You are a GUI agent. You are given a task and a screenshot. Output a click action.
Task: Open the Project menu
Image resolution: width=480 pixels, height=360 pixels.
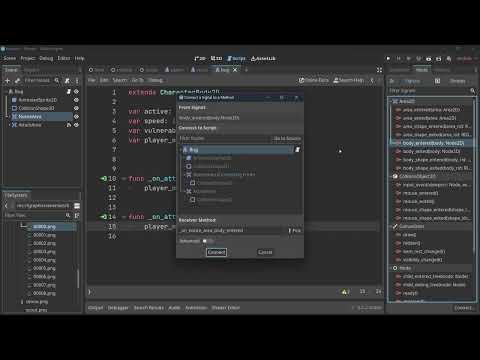click(28, 58)
